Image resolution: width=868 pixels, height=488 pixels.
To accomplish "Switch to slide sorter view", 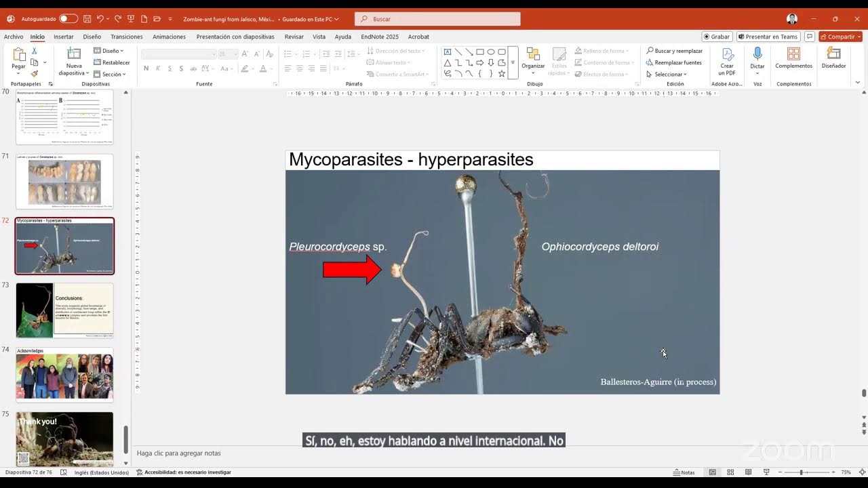I will (730, 472).
